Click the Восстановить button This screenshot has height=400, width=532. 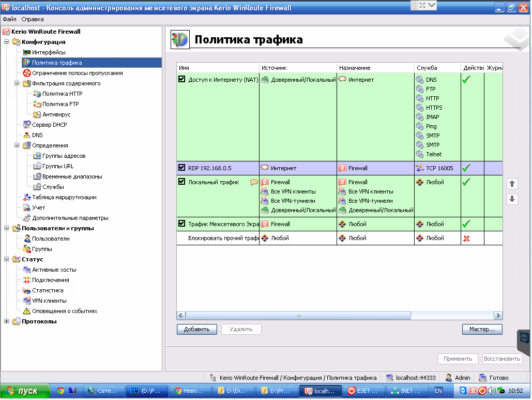(x=502, y=359)
